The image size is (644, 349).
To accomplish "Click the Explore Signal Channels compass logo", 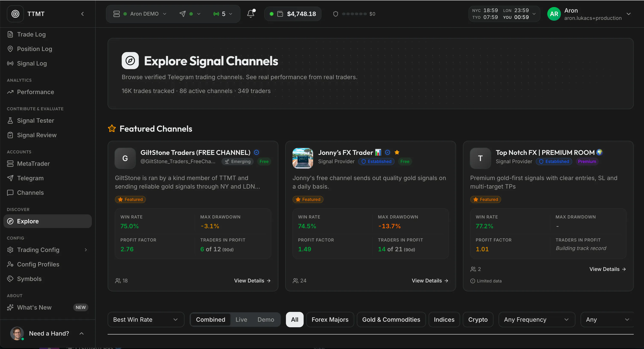I will click(x=130, y=60).
